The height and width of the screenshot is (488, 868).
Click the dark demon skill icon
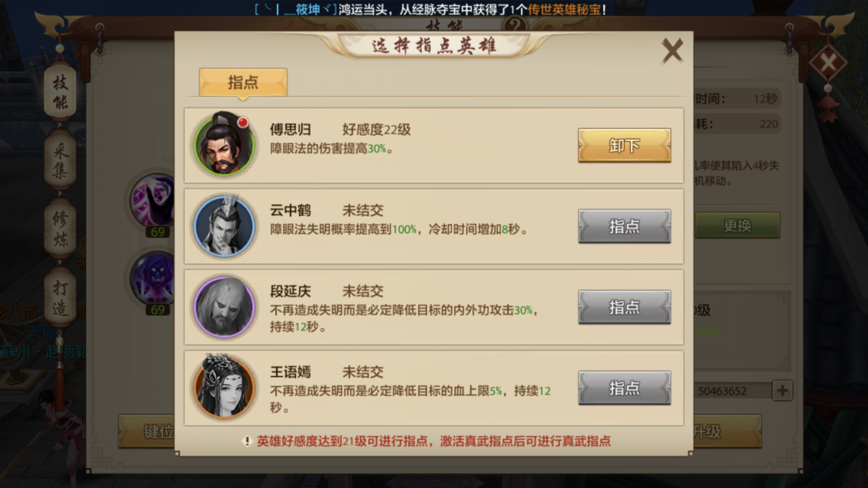pyautogui.click(x=153, y=278)
